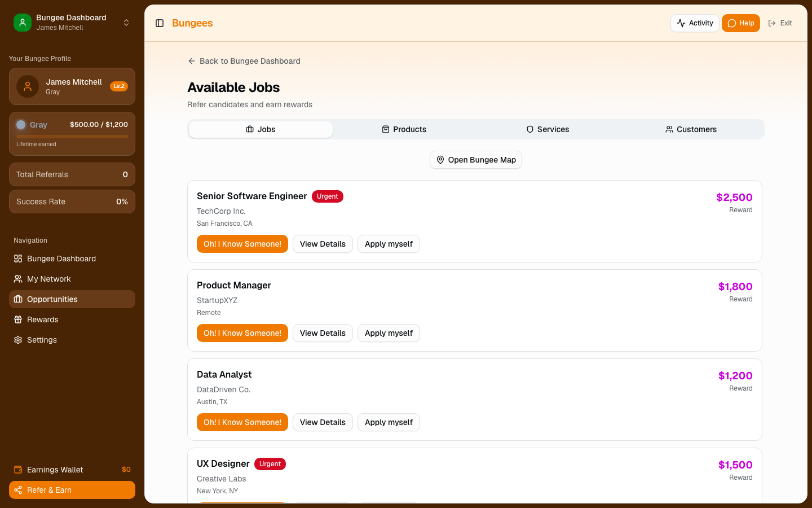Apply myself to Data Analyst job
The width and height of the screenshot is (812, 508).
[x=389, y=422]
